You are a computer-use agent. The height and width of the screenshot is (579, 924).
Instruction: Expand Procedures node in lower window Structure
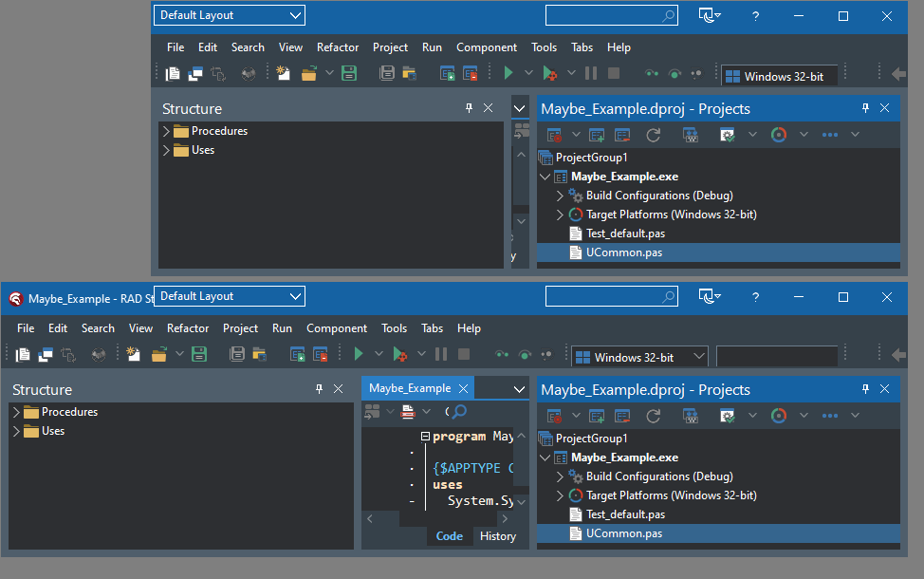16,412
